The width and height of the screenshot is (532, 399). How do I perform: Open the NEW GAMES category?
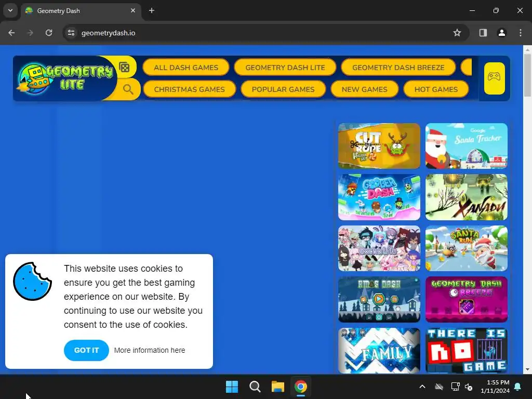[x=364, y=89]
